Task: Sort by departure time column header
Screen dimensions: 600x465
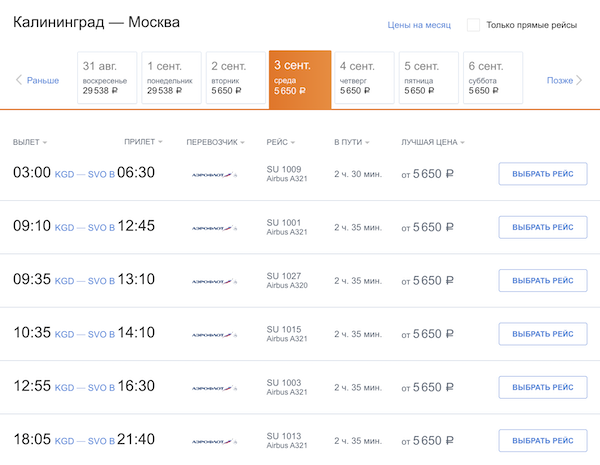Action: tap(29, 142)
